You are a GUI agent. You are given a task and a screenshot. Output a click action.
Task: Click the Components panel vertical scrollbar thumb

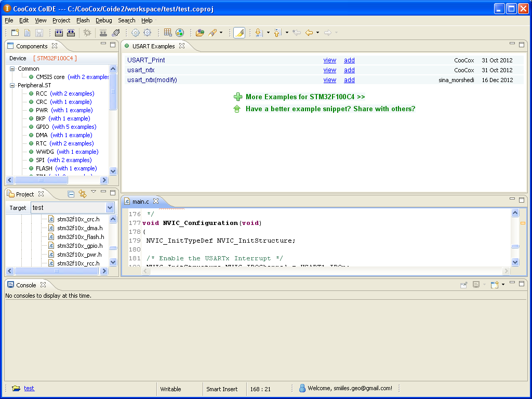tap(113, 91)
